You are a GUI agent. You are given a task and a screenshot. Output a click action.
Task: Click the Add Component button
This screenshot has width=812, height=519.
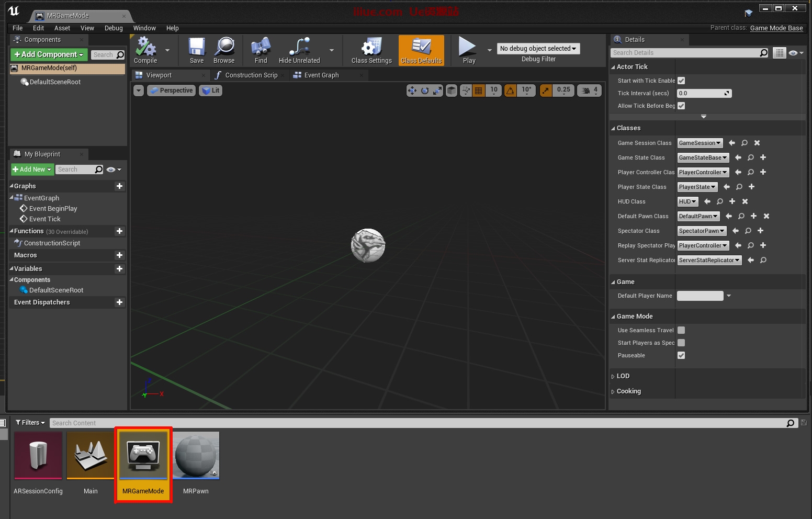point(49,54)
